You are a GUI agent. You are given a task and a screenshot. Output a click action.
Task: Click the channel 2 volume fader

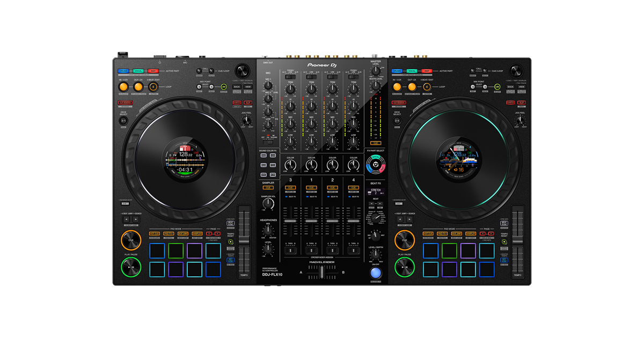pos(332,221)
